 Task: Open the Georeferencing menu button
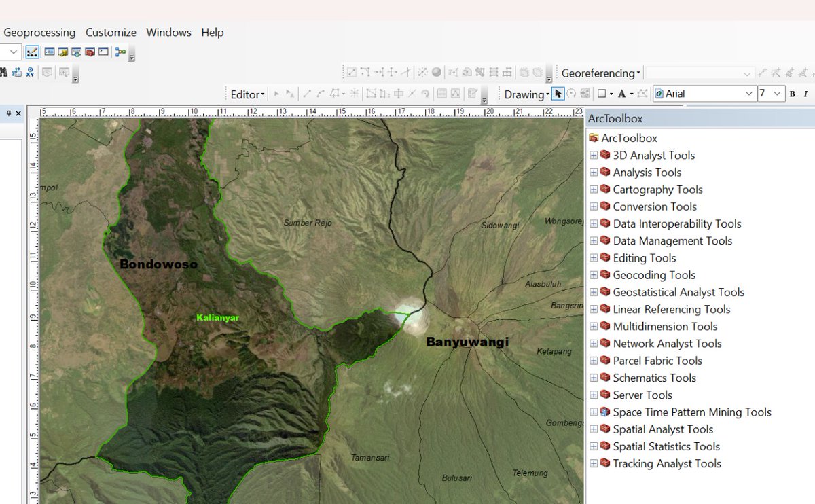pos(601,73)
